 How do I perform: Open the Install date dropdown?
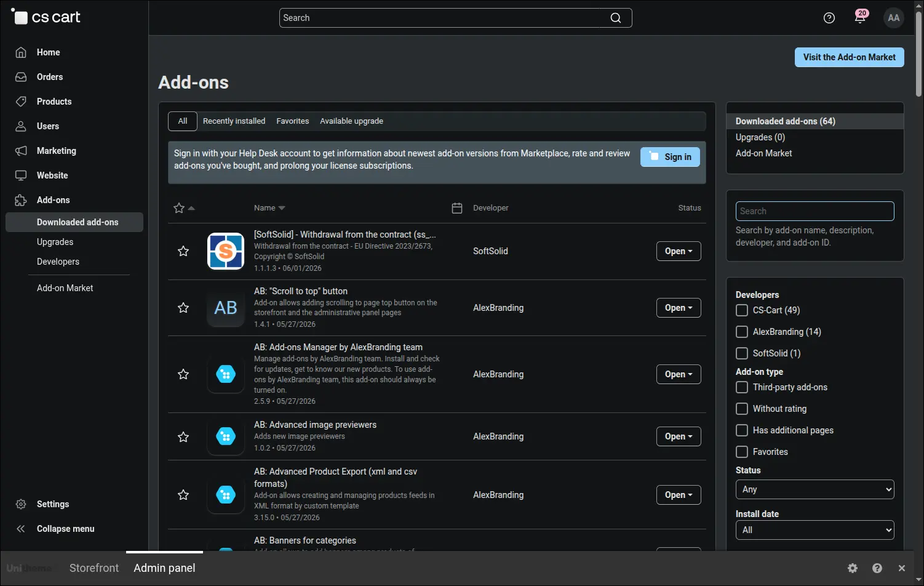(814, 530)
